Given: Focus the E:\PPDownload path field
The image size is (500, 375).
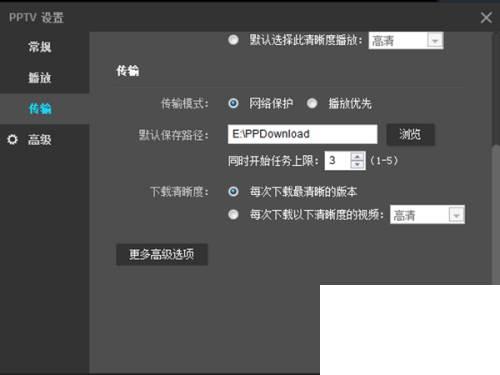Looking at the screenshot, I should click(302, 134).
